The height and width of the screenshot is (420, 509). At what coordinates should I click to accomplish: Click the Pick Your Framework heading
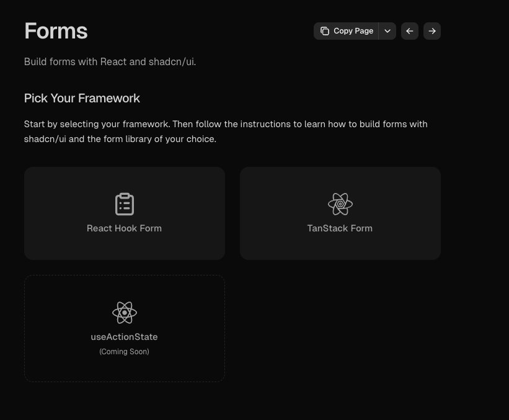pos(82,99)
